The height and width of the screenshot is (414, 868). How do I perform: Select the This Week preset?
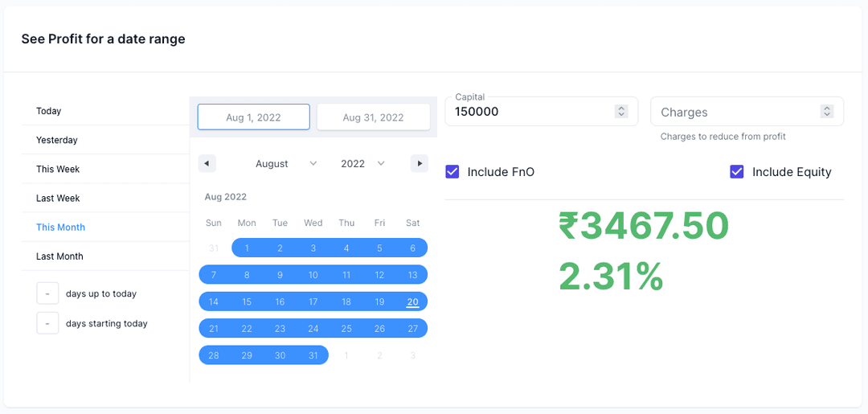pyautogui.click(x=58, y=169)
